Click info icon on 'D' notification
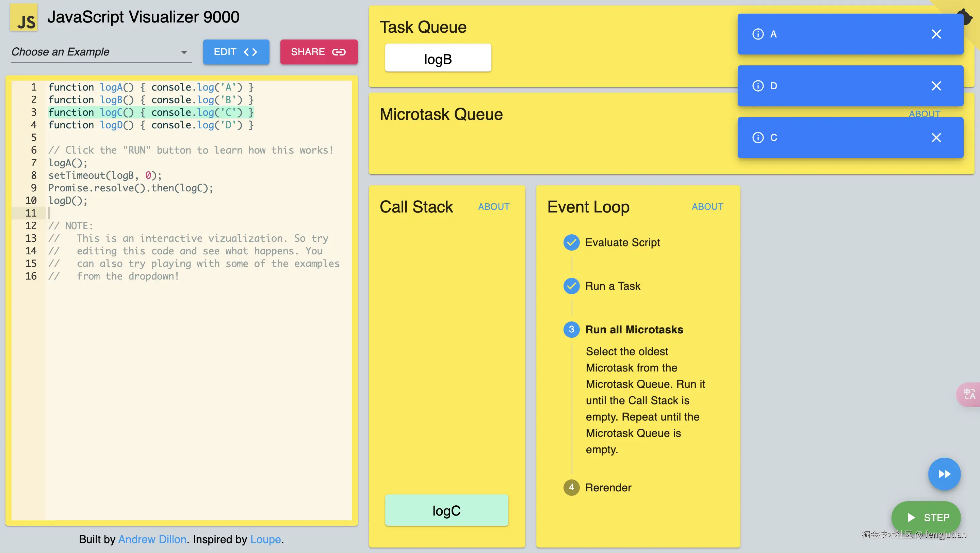 pyautogui.click(x=757, y=86)
